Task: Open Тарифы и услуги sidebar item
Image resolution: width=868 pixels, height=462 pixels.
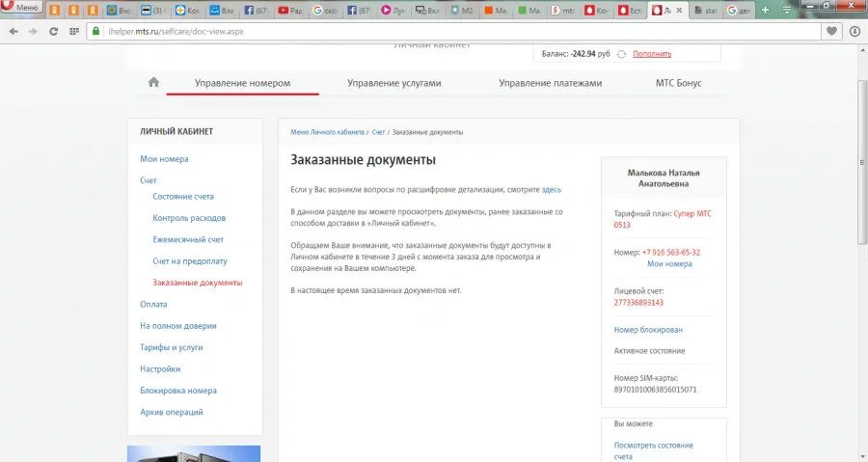Action: pyautogui.click(x=171, y=347)
